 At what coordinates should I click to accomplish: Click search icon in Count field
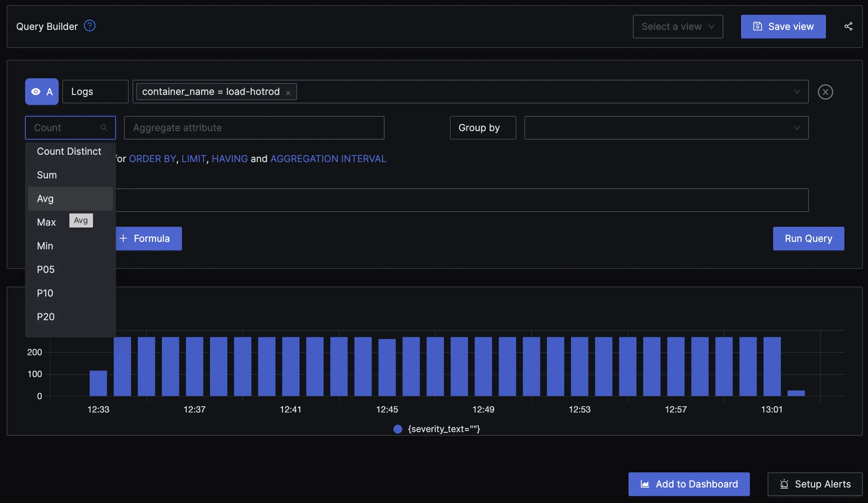tap(104, 128)
